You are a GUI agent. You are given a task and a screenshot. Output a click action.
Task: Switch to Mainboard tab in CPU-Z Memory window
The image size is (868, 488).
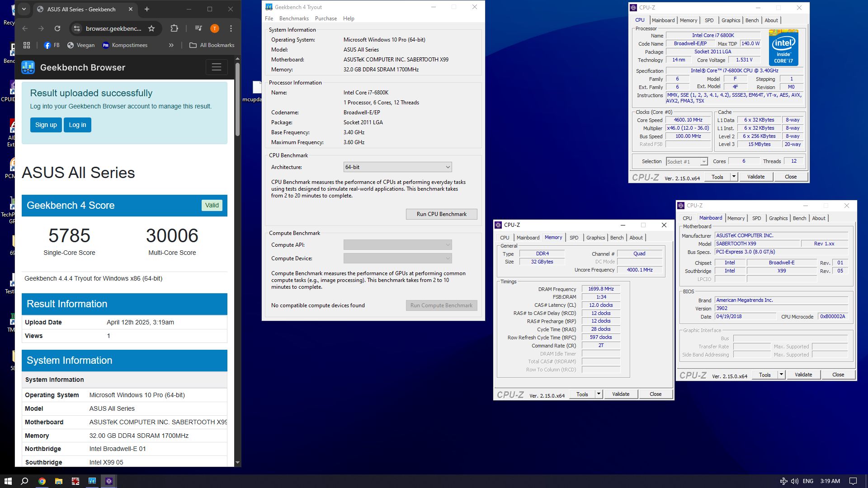pos(528,238)
